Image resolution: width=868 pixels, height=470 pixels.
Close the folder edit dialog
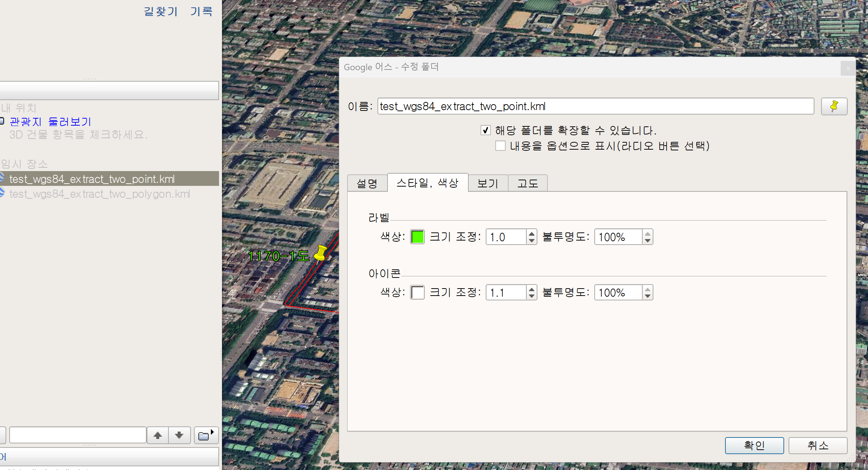point(848,68)
